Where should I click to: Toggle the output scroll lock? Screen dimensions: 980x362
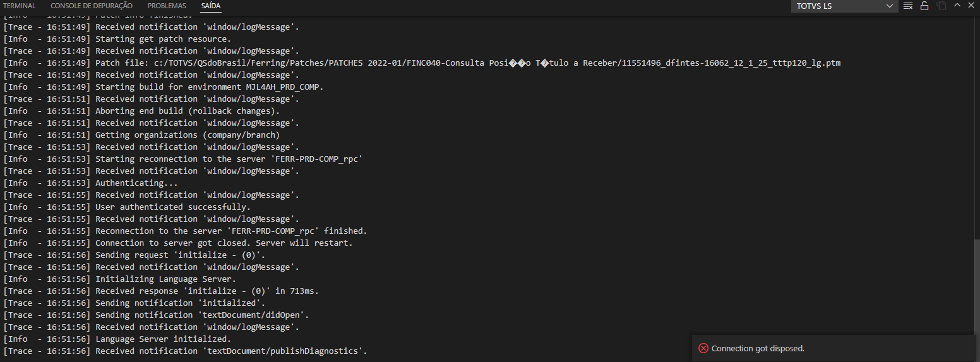[924, 6]
